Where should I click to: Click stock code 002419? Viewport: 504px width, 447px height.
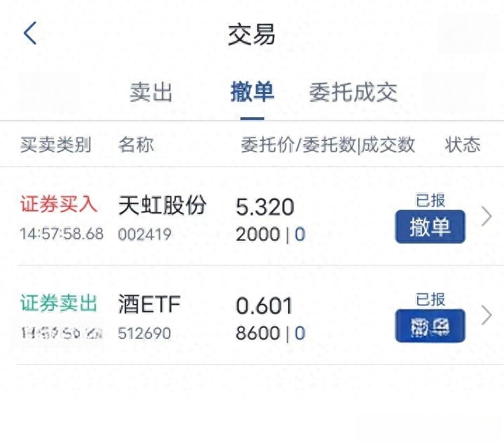(x=144, y=234)
